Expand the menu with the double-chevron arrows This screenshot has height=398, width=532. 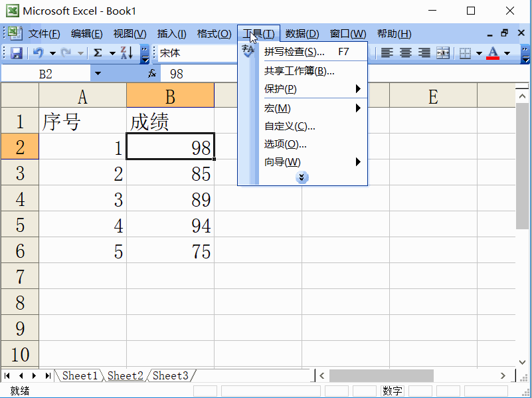(302, 177)
